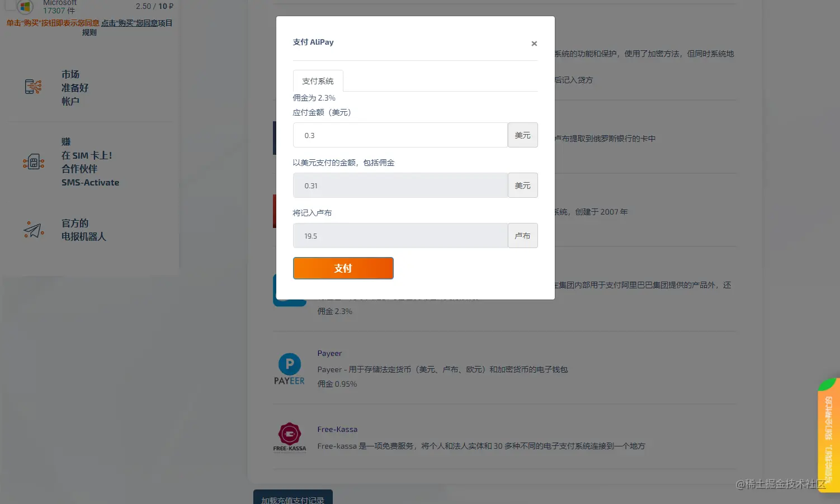Open SMS-Activate SIM partner link
Screen dimensions: 840x504
point(90,162)
